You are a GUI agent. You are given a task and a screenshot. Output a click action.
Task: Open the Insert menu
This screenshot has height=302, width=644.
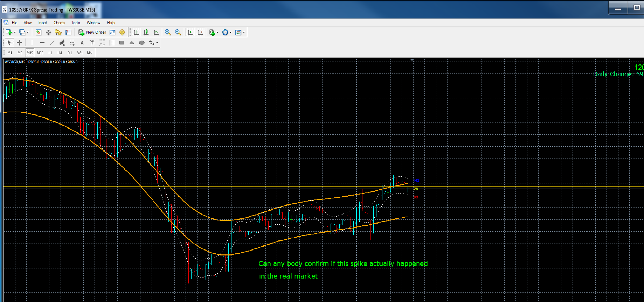(x=43, y=23)
